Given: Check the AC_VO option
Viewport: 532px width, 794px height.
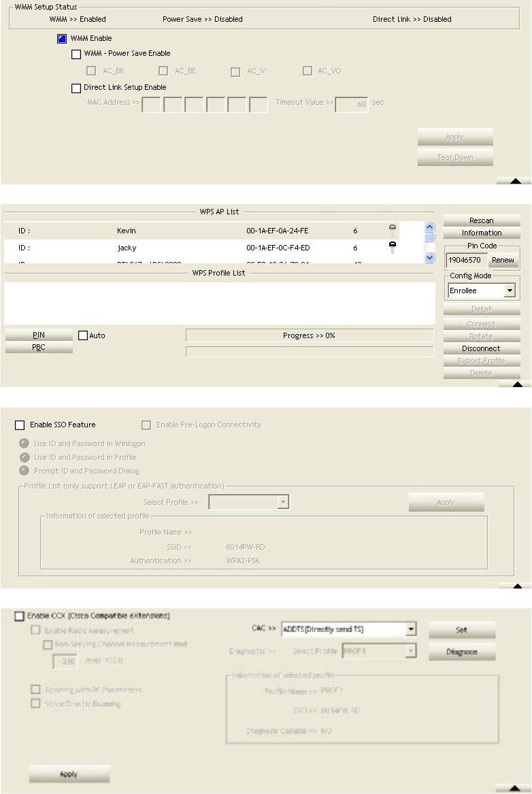Looking at the screenshot, I should click(x=307, y=71).
